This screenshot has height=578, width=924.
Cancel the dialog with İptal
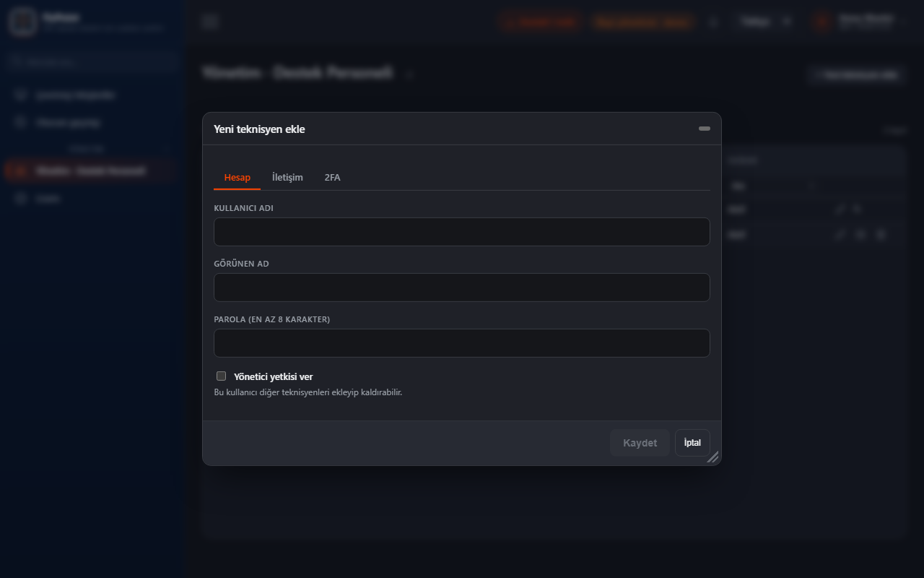coord(692,443)
